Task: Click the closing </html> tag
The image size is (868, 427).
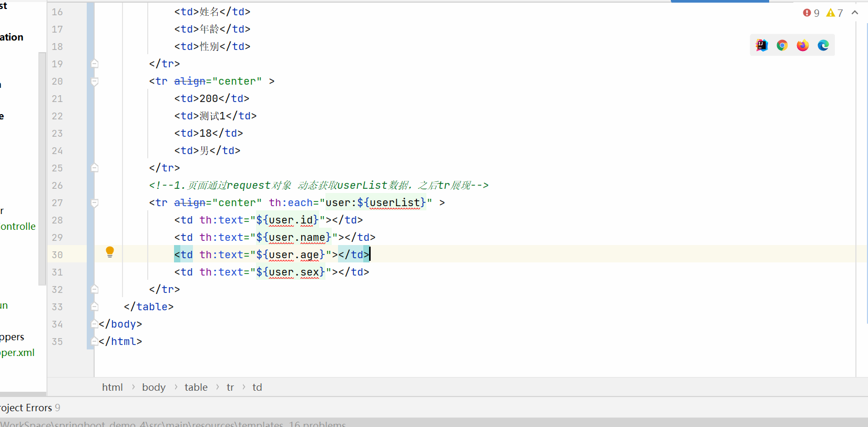Action: pyautogui.click(x=120, y=341)
